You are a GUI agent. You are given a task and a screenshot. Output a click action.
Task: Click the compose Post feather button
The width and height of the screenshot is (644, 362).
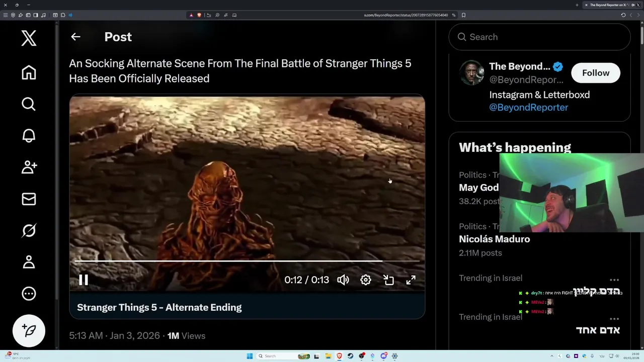(x=29, y=330)
